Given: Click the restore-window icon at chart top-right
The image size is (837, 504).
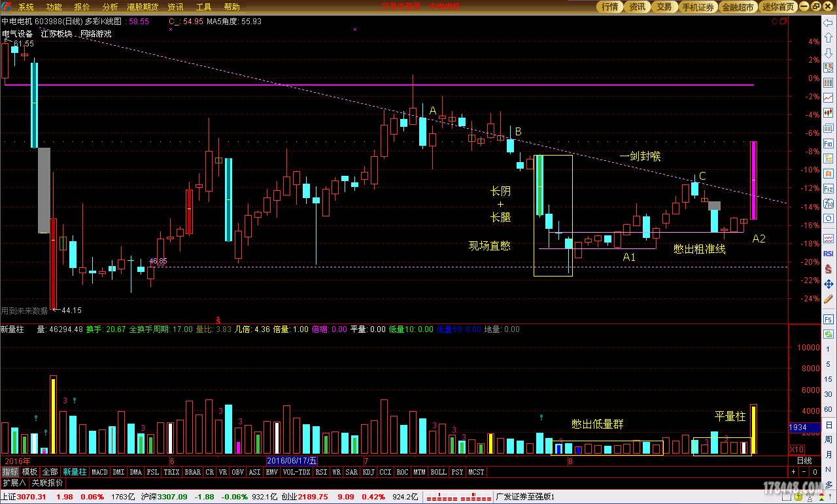Looking at the screenshot, I should pyautogui.click(x=783, y=21).
